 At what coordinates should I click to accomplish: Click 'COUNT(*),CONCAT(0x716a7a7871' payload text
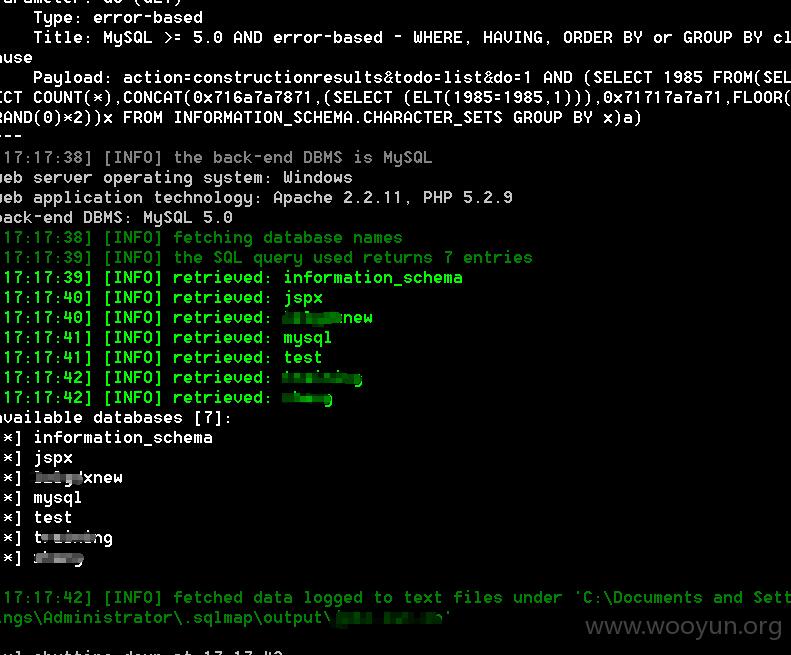pyautogui.click(x=173, y=98)
